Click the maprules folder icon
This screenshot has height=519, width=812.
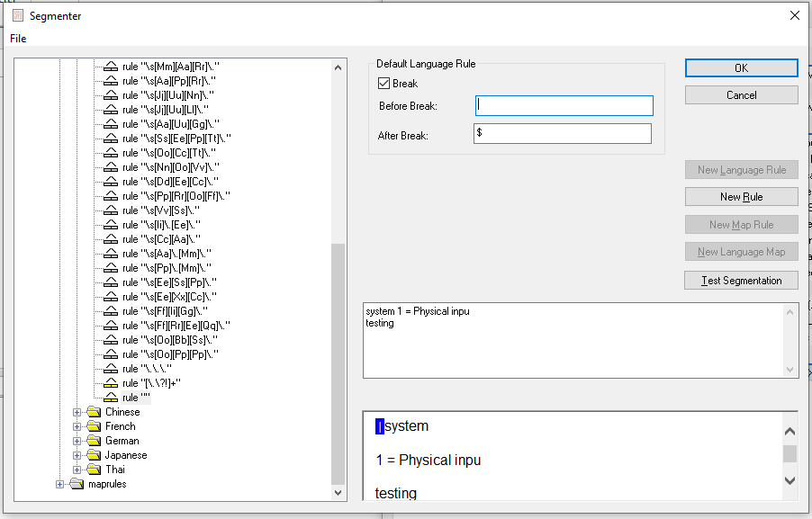(x=77, y=484)
